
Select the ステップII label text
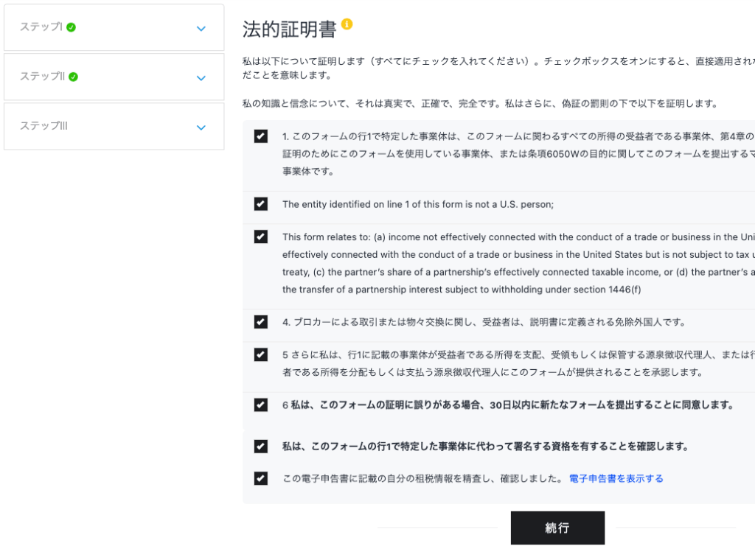pos(43,77)
